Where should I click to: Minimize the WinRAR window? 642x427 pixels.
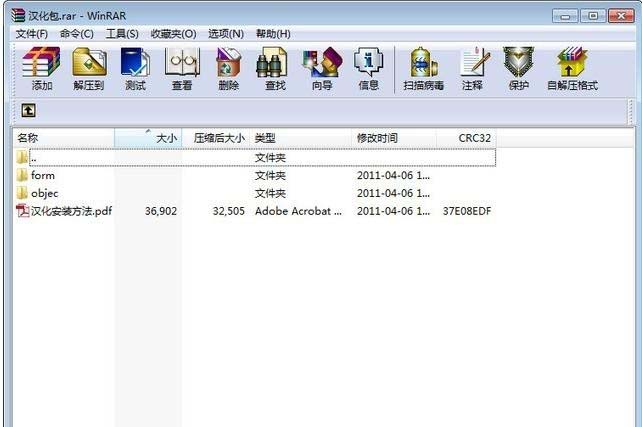pyautogui.click(x=565, y=16)
